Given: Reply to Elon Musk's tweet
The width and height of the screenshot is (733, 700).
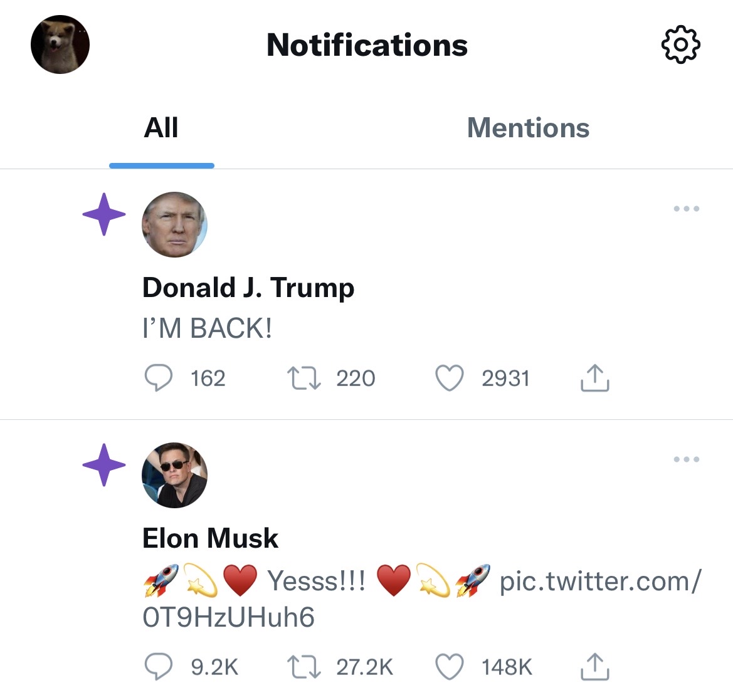Looking at the screenshot, I should coord(158,667).
